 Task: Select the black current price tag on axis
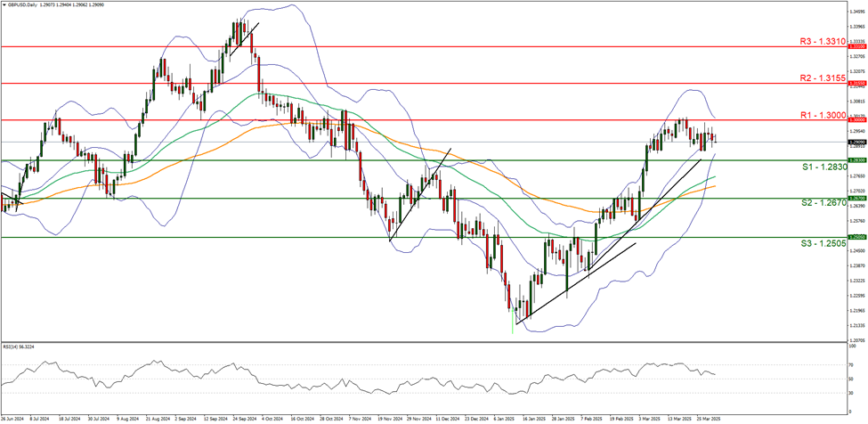point(856,142)
